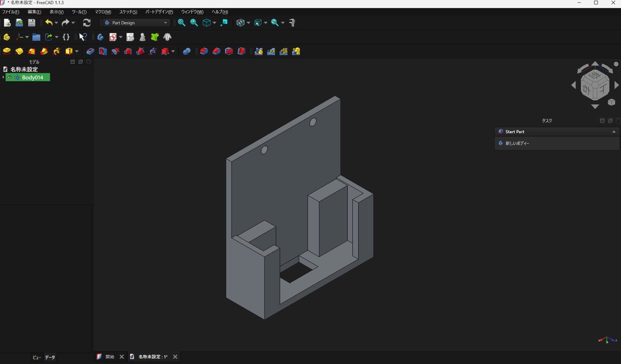Screen dimensions: 621x364
Task: Close the 名称未設定 : 1* document tab
Action: [175, 357]
